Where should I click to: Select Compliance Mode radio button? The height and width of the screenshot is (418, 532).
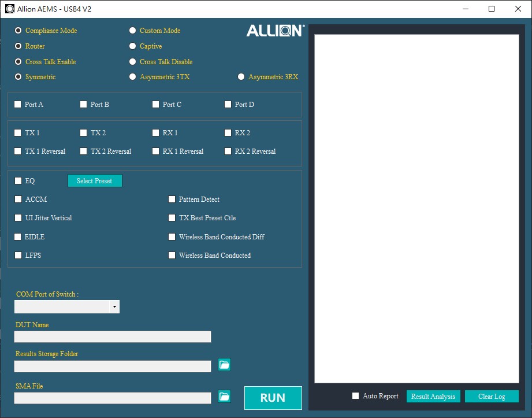tap(18, 31)
